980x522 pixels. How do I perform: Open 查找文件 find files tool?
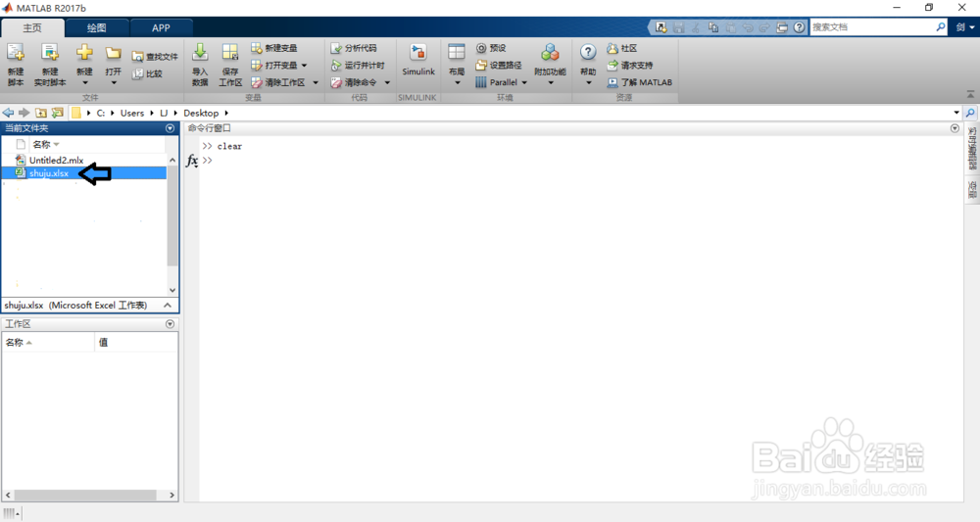point(155,56)
